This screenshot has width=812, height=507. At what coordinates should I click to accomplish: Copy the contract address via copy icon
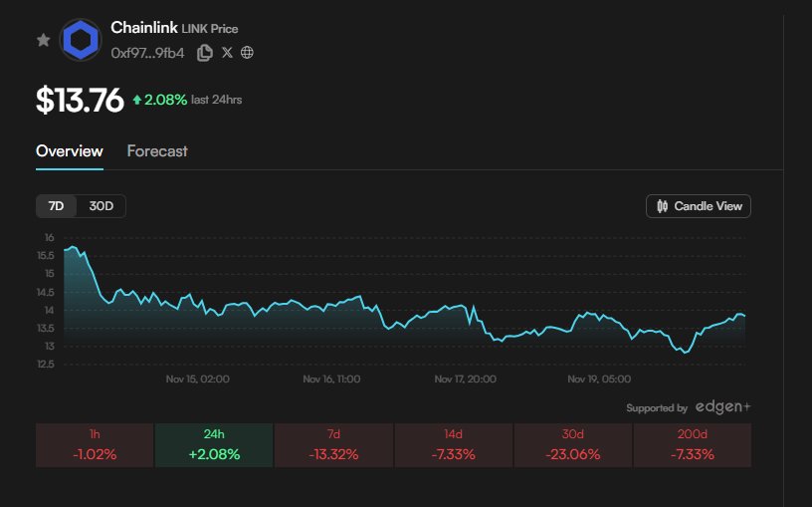(205, 52)
